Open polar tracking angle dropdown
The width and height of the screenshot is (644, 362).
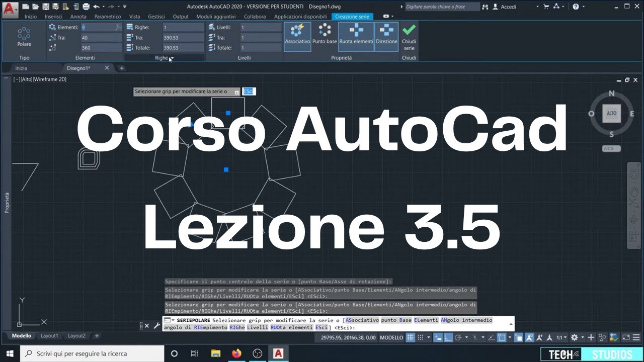(466, 337)
